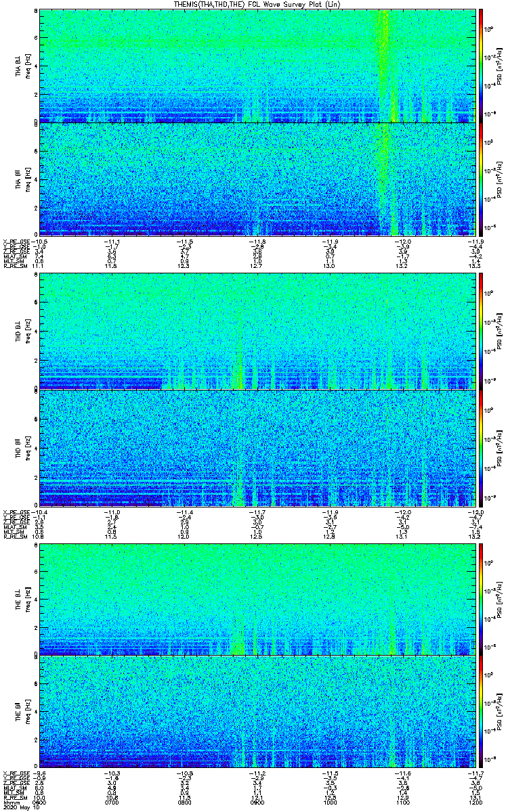
Task: Click the 1100 time tick label
Action: 402,803
